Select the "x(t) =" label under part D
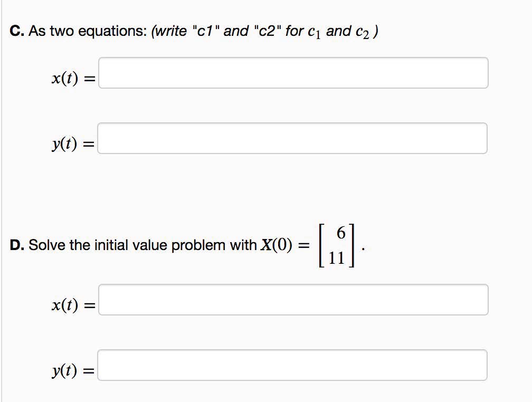 [72, 305]
